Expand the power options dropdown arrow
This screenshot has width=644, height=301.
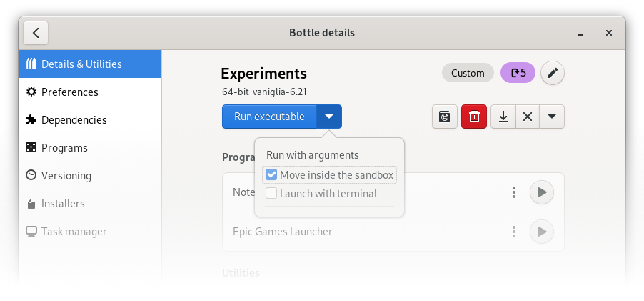pos(551,117)
